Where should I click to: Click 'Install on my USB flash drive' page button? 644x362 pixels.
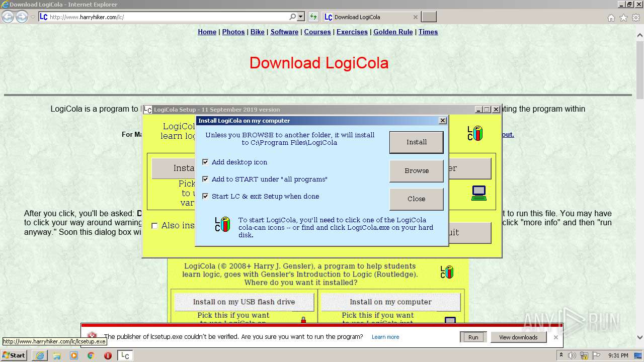(244, 302)
